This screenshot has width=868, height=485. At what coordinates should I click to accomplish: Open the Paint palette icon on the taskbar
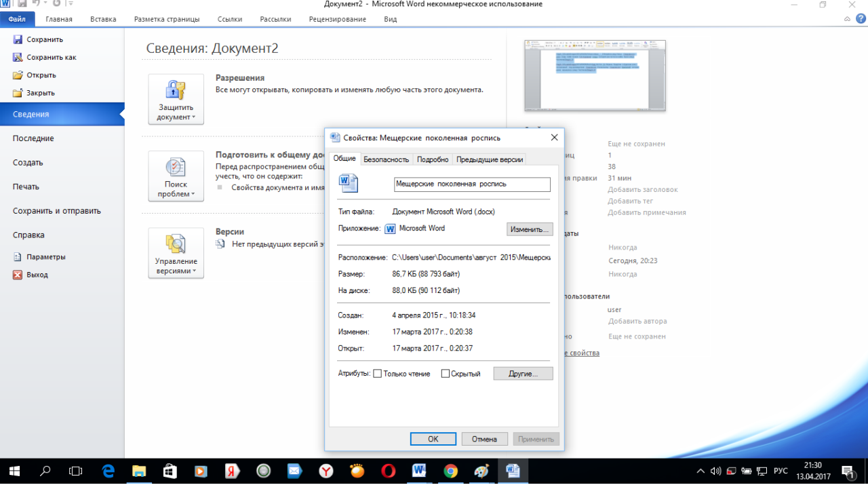(x=481, y=471)
